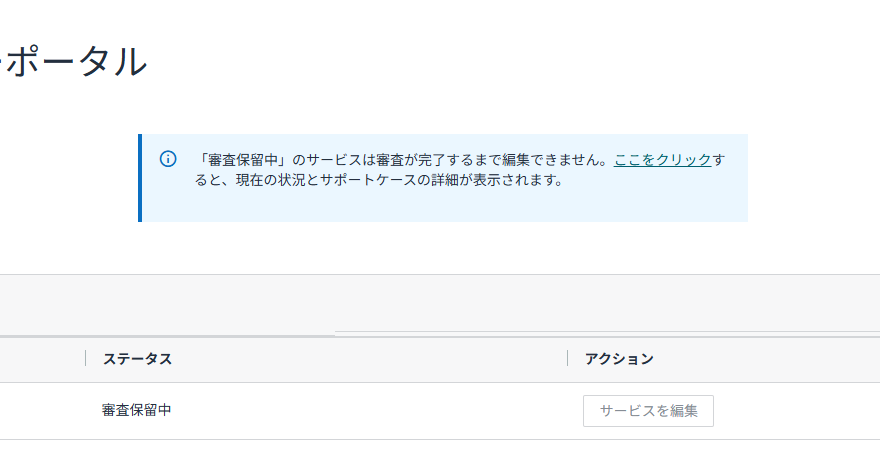The width and height of the screenshot is (880, 471).
Task: Click the header space between ステータス and アクション
Action: tap(370, 359)
